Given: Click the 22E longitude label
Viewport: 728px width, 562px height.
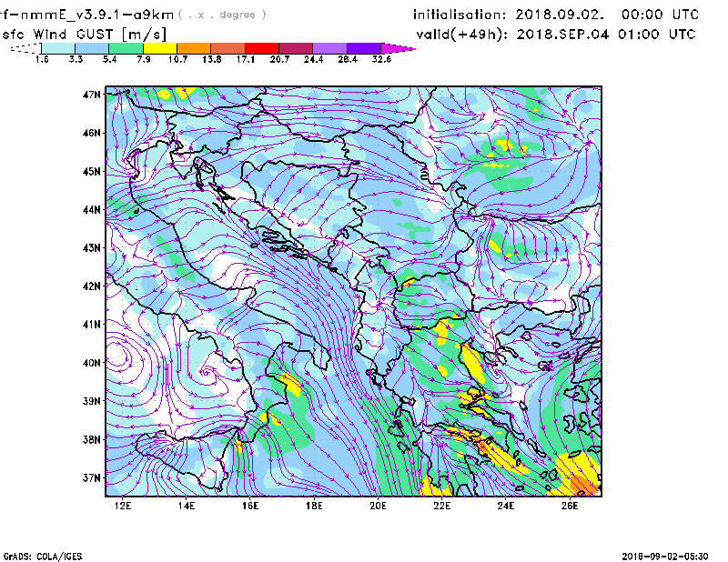Looking at the screenshot, I should (442, 506).
